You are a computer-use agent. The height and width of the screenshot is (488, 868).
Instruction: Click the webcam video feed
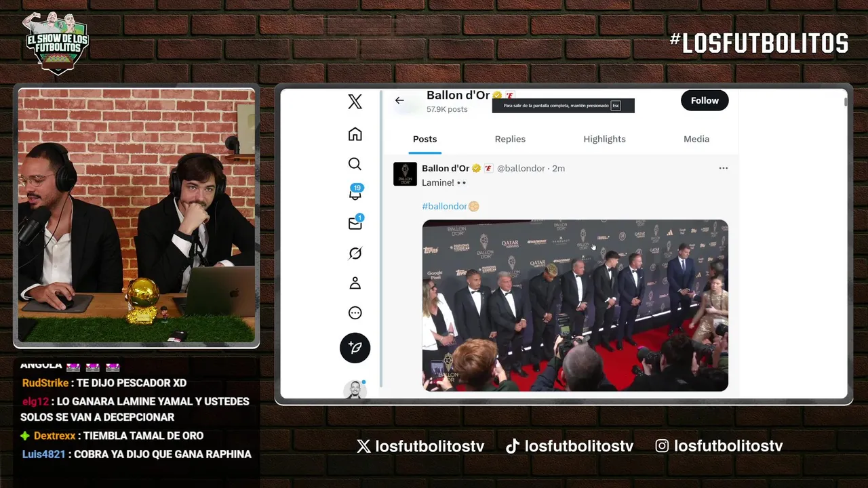click(x=136, y=216)
